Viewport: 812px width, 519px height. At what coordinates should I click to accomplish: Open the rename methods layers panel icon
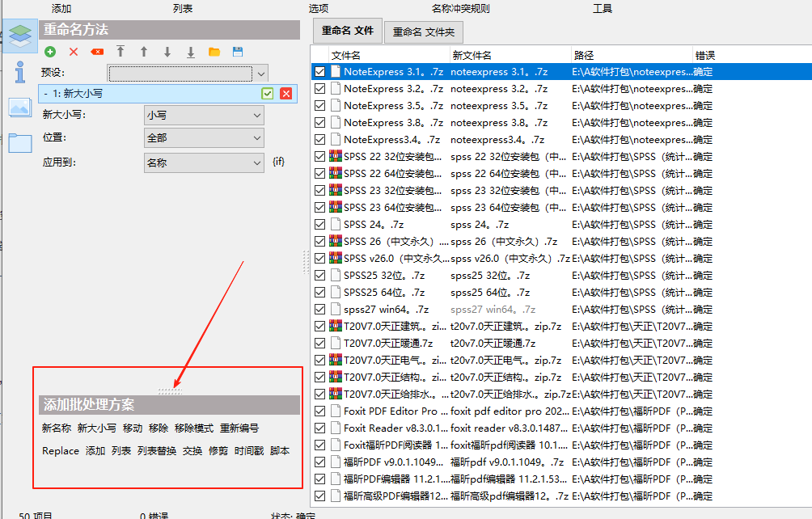pos(20,36)
